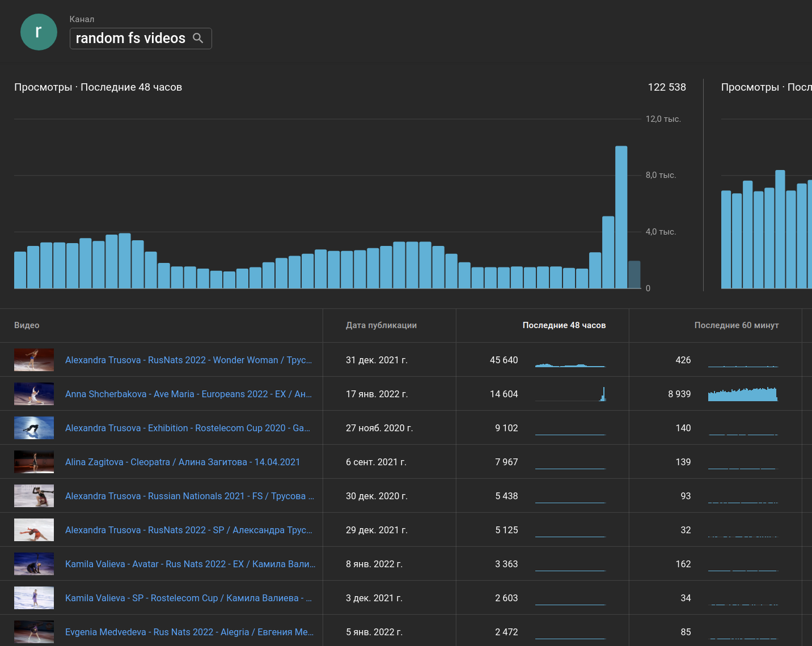Sort by 'Последние 48 часов' column header
The image size is (812, 646).
point(564,325)
